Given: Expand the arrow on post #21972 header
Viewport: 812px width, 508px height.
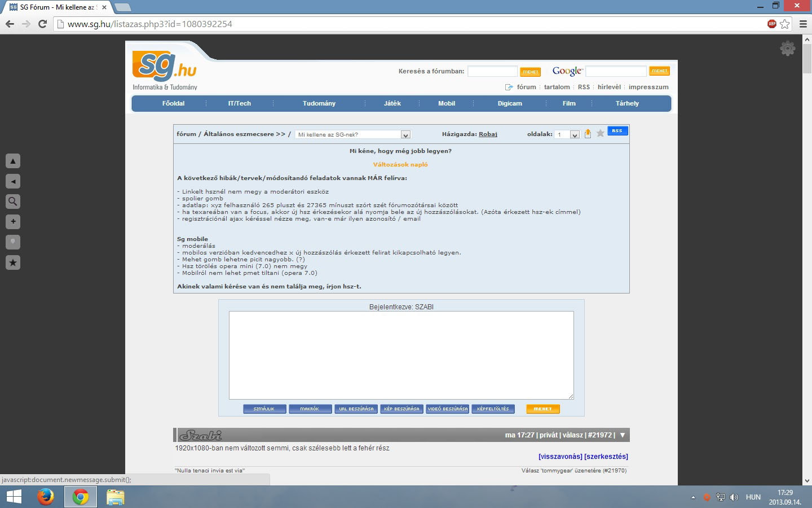Looking at the screenshot, I should [623, 435].
